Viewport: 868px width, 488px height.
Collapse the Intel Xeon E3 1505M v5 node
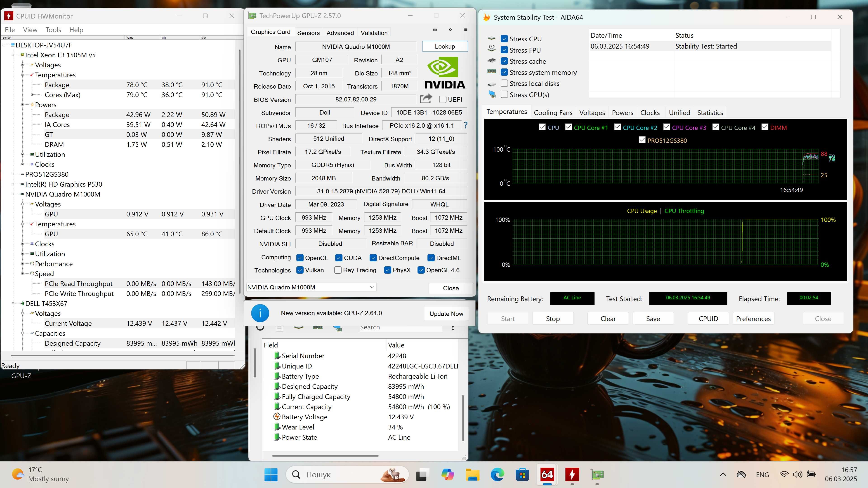tap(13, 55)
